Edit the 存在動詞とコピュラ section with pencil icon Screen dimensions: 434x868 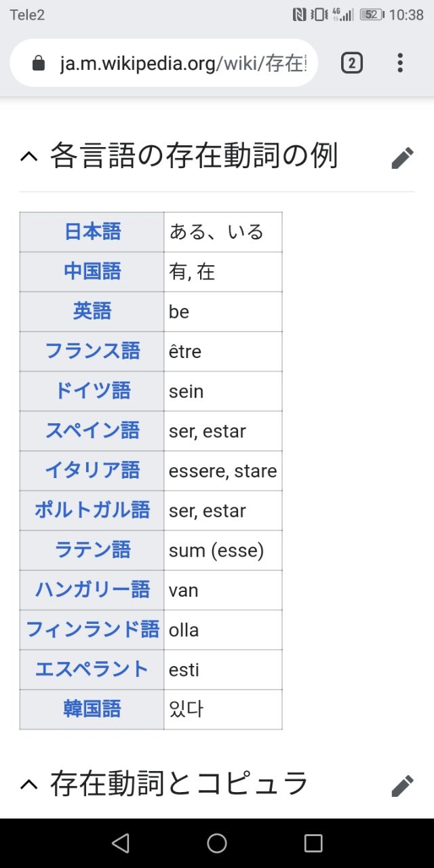[402, 785]
